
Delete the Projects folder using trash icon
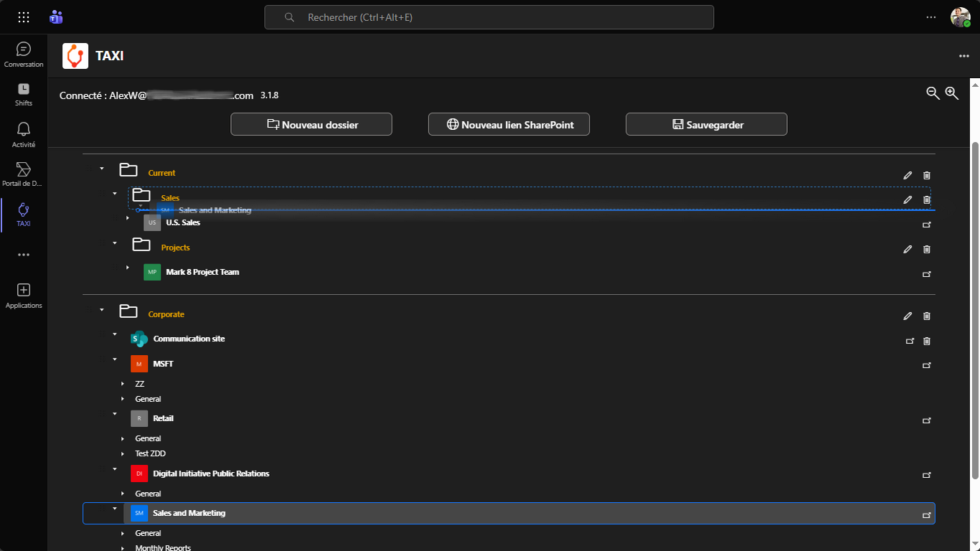(927, 250)
